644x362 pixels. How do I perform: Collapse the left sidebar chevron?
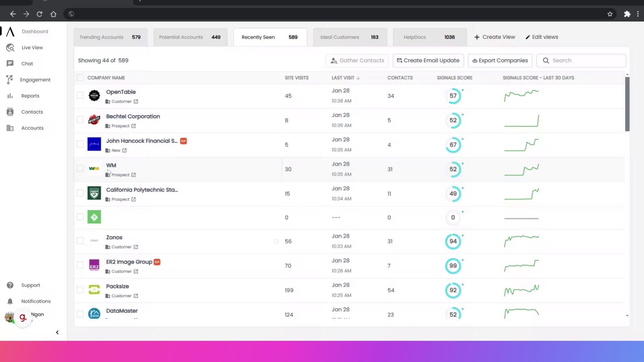[57, 332]
